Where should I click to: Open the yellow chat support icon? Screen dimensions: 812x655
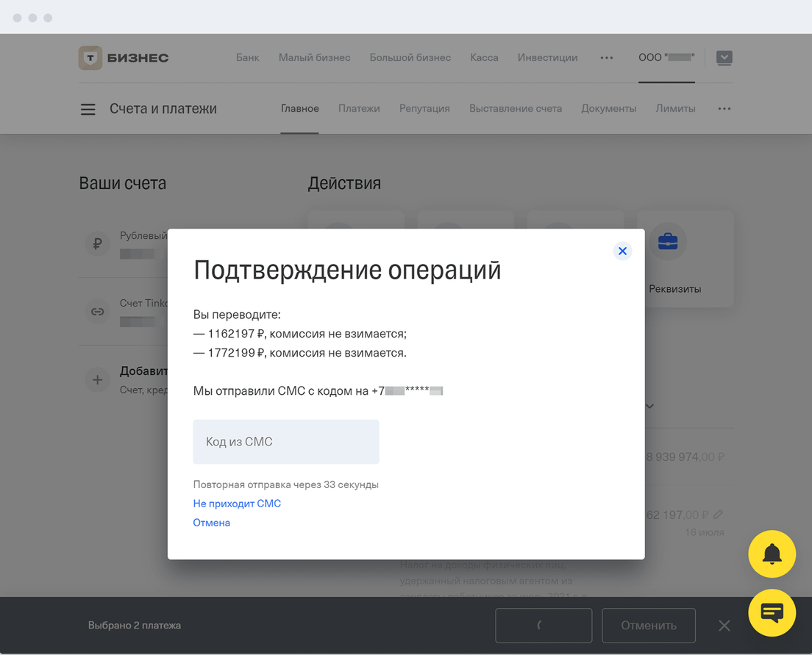click(x=772, y=612)
